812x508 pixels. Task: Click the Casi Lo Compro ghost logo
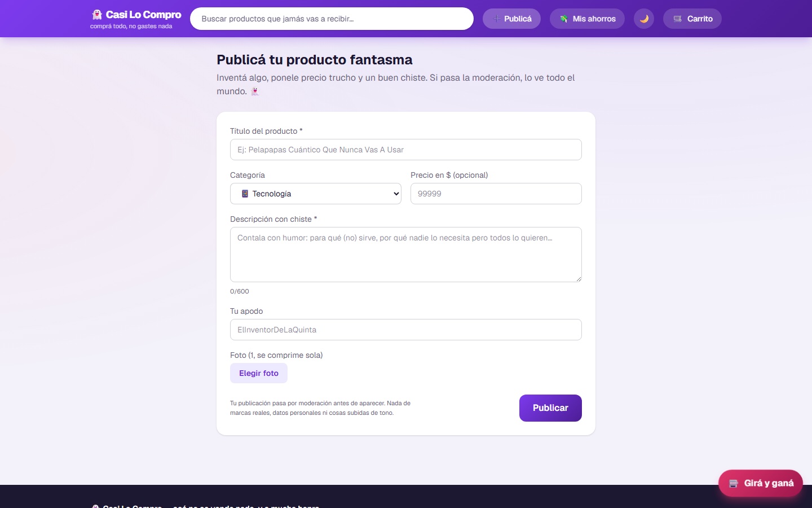click(97, 15)
